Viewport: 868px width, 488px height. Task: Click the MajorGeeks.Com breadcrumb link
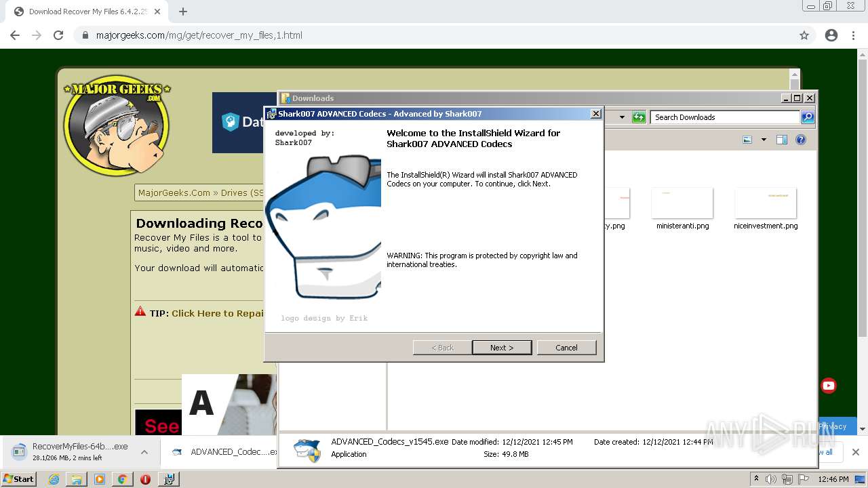pyautogui.click(x=174, y=192)
